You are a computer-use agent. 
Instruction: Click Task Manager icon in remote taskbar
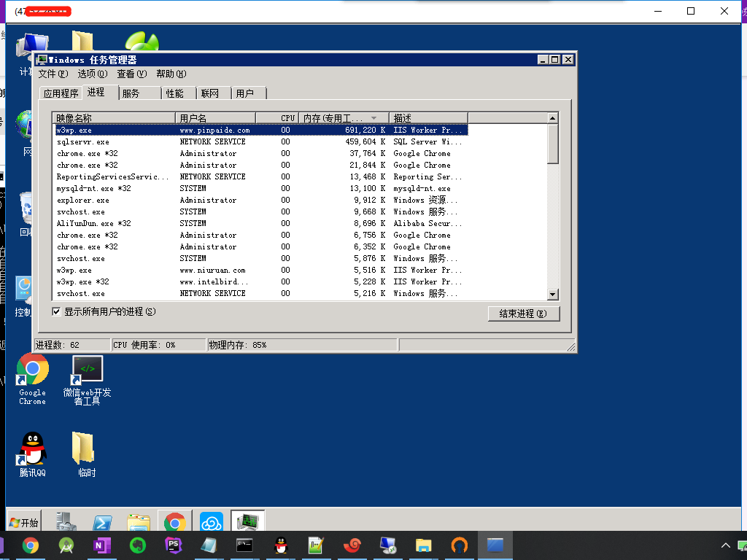pyautogui.click(x=248, y=522)
